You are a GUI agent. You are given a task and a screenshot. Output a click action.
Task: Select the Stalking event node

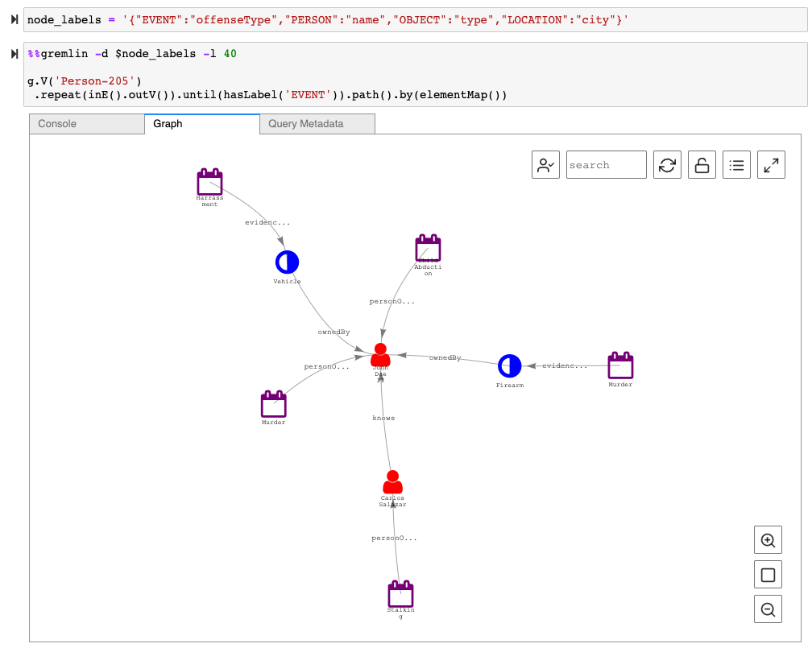coord(400,594)
